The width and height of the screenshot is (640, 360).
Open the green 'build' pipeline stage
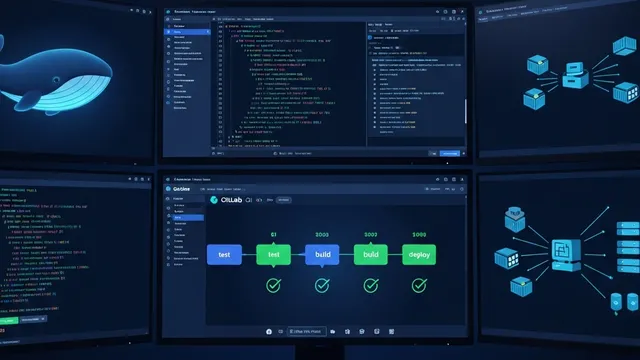click(x=371, y=254)
